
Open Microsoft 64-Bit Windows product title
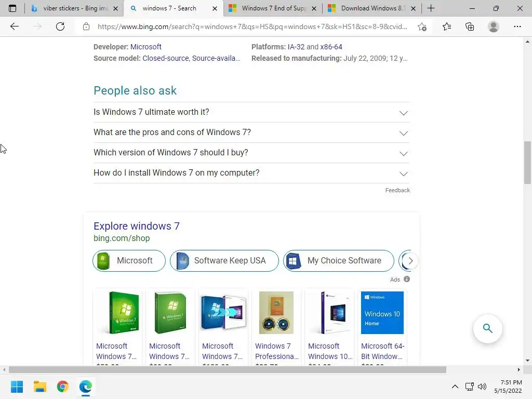[x=382, y=351]
